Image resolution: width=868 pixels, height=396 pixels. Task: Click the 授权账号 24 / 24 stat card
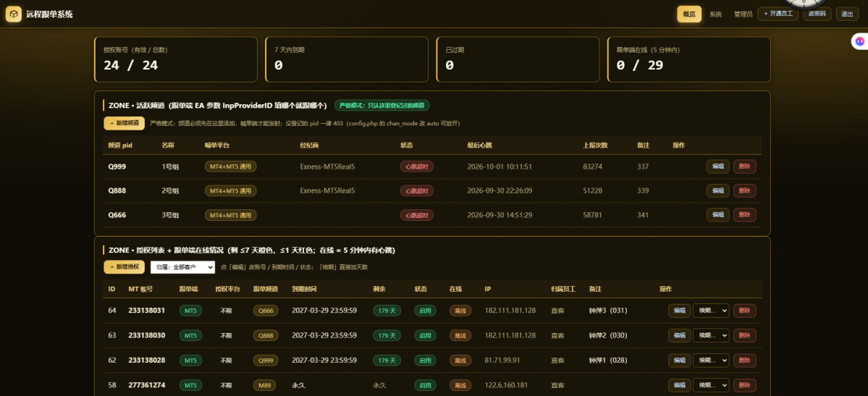pos(176,59)
